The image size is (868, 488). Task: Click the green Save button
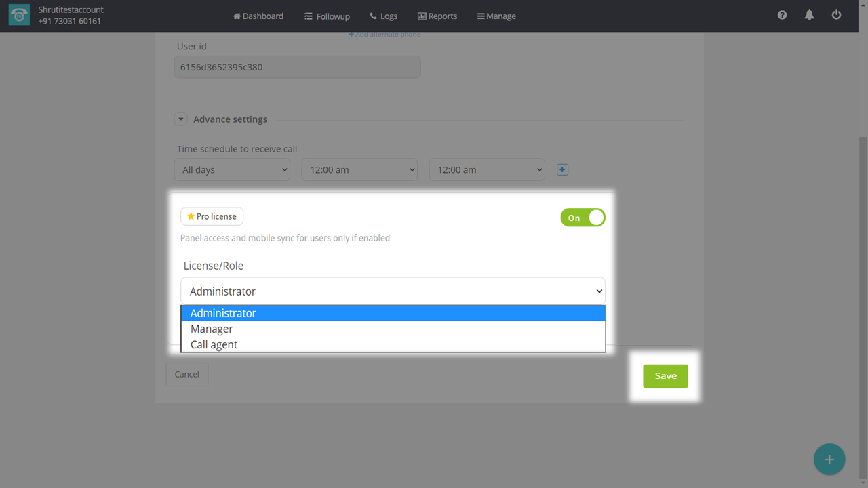point(665,376)
